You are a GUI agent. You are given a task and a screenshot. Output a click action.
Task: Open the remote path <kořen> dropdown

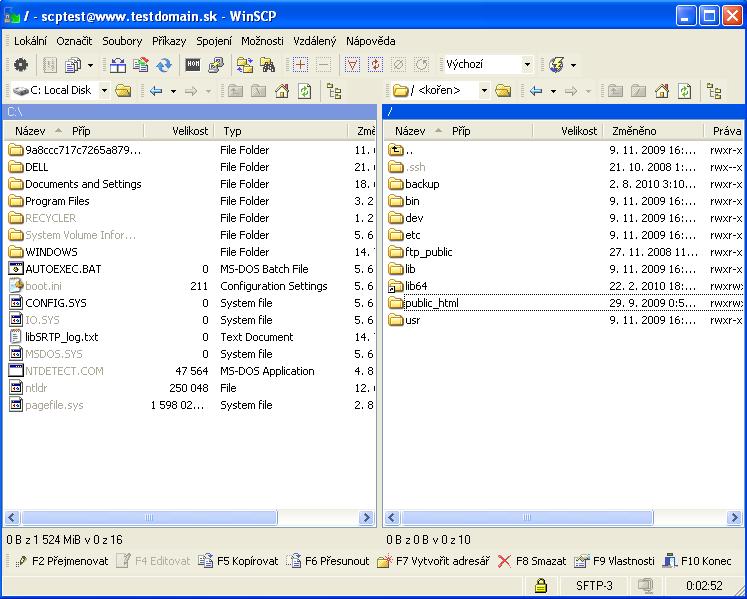pos(484,91)
